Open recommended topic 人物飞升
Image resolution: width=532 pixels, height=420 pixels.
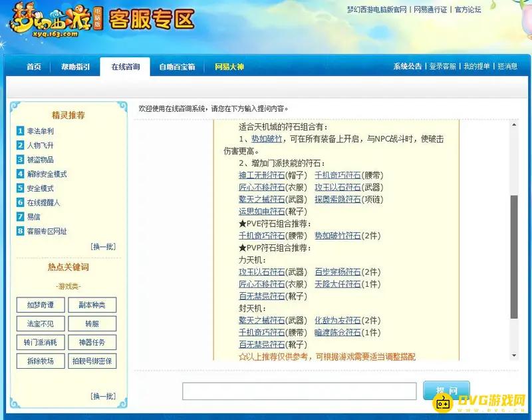[41, 145]
